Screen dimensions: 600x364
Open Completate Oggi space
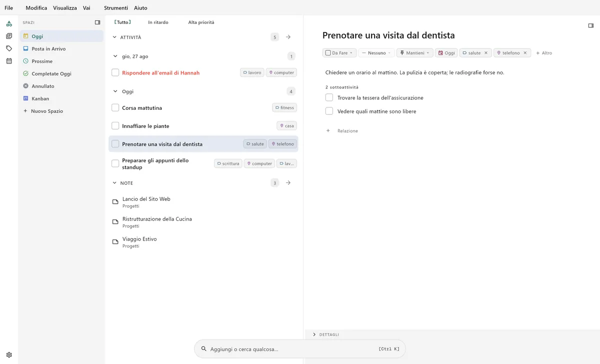tap(61, 73)
